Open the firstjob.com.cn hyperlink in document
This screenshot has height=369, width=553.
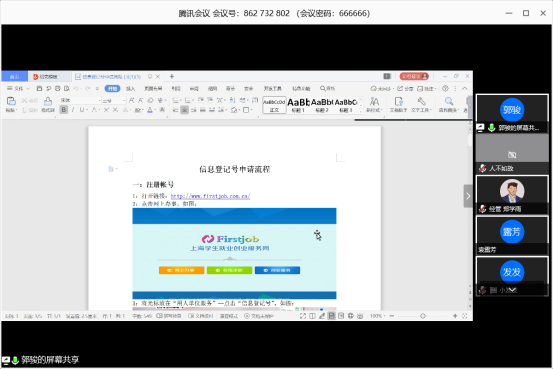click(x=211, y=196)
